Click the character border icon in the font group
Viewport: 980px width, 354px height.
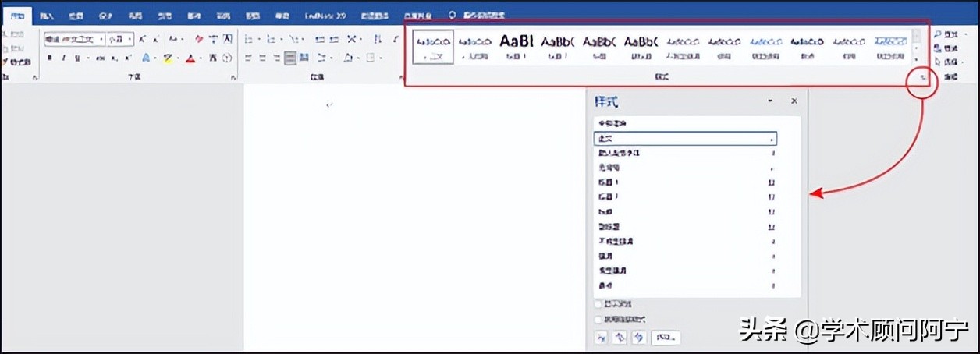click(x=228, y=38)
